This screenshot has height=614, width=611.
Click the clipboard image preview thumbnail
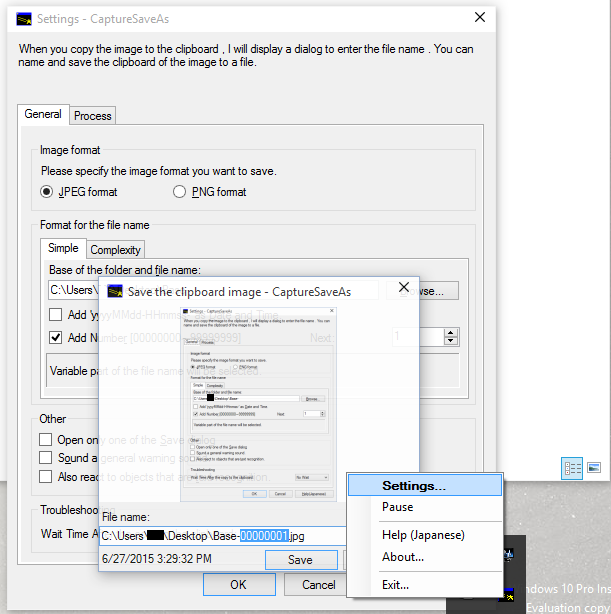pyautogui.click(x=258, y=404)
